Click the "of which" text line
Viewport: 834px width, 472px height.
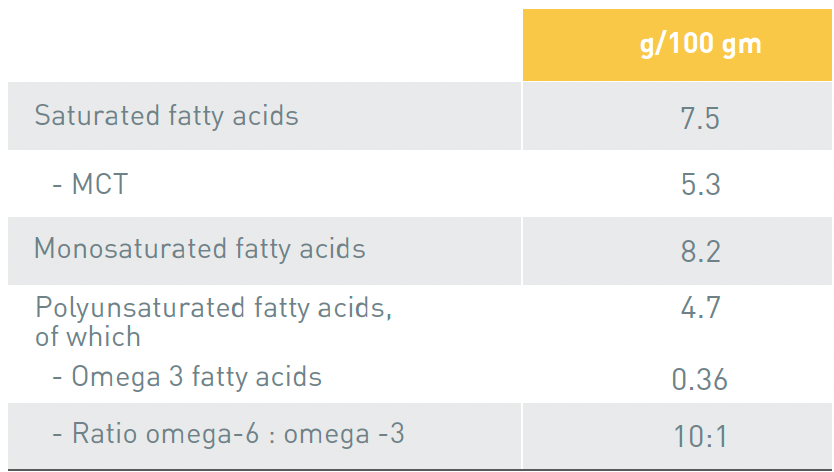click(x=88, y=337)
